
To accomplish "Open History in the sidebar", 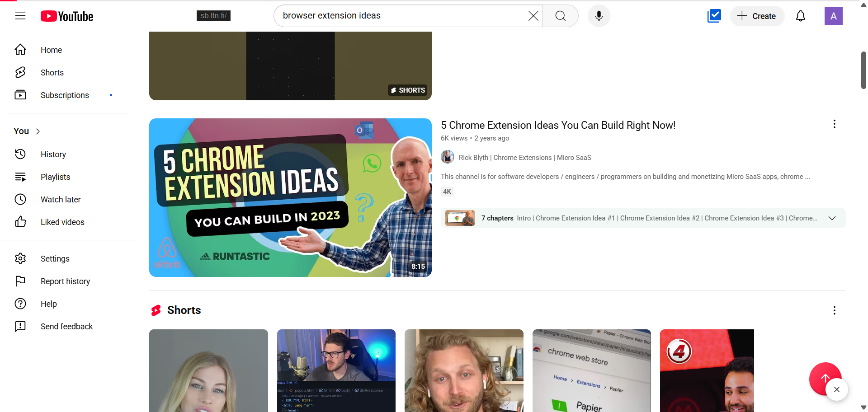I will tap(68, 154).
